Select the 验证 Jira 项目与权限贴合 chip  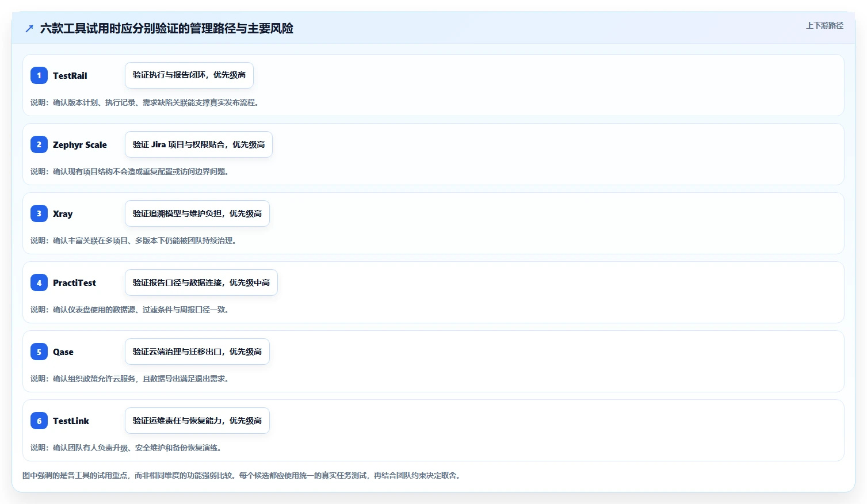[x=198, y=144]
